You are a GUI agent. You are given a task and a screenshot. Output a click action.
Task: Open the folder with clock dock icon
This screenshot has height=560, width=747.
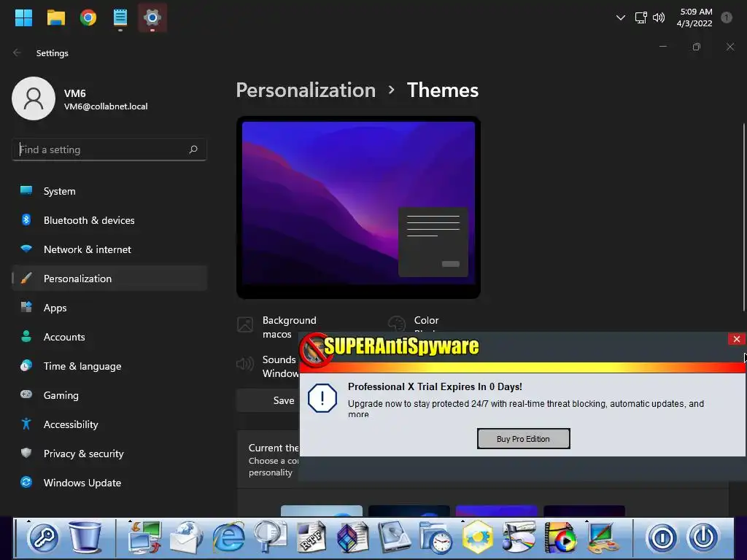pyautogui.click(x=436, y=537)
